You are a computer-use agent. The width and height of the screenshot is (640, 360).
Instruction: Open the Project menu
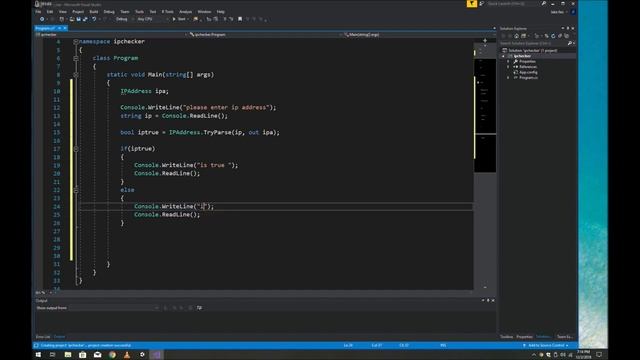(78, 12)
